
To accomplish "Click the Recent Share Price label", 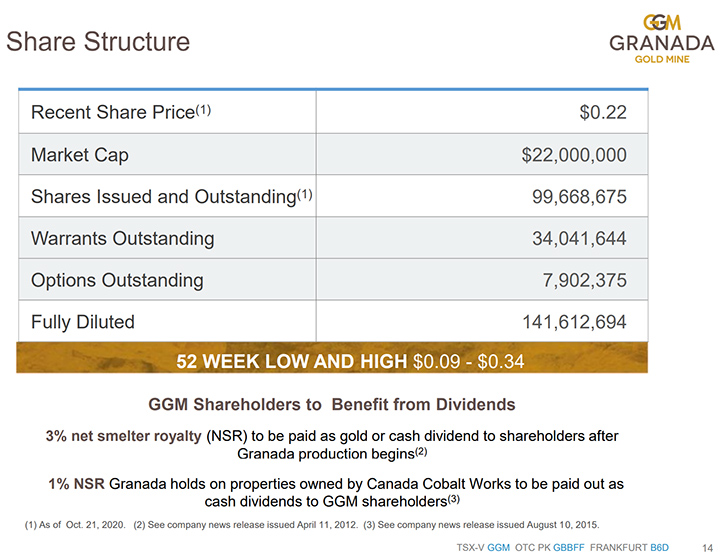I will [x=121, y=112].
